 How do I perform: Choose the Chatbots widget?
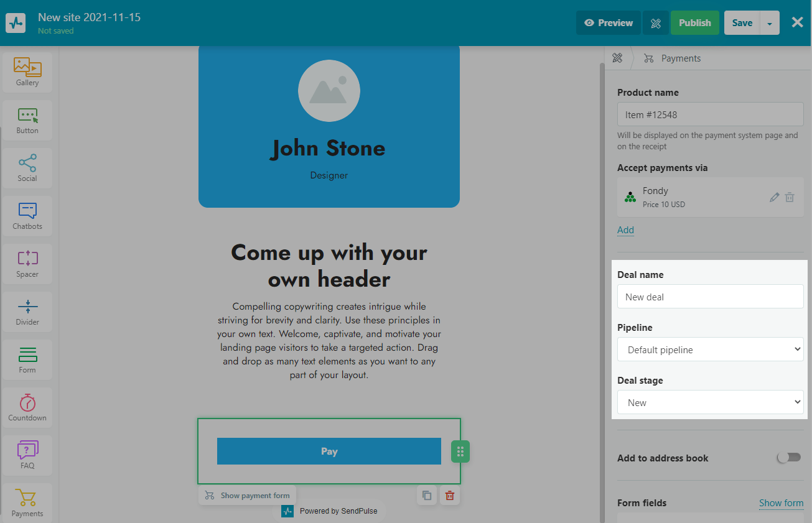click(27, 216)
